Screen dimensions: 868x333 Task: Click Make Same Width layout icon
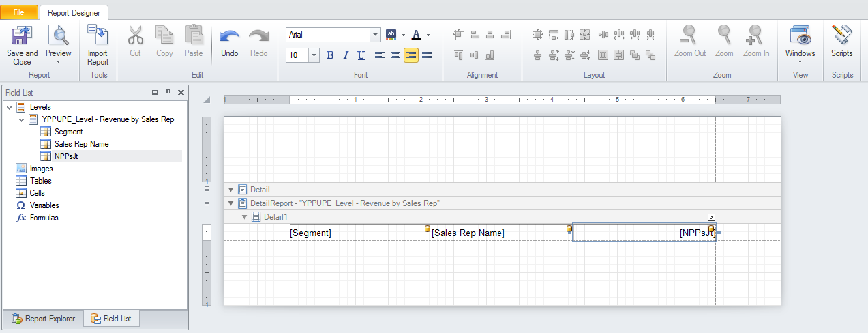(553, 34)
